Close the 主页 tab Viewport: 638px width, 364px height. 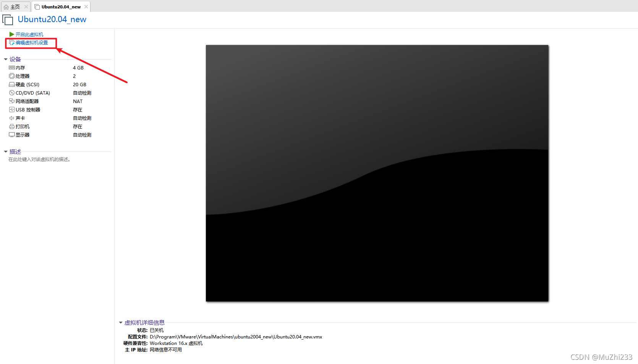pyautogui.click(x=26, y=7)
